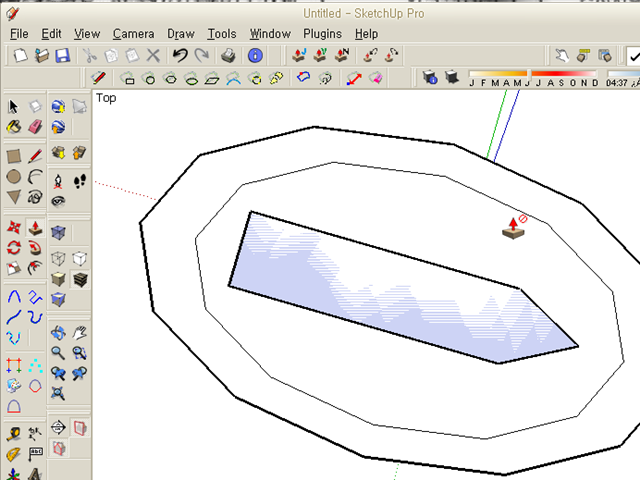The height and width of the screenshot is (480, 640).
Task: Select the Circle tool
Action: [x=13, y=177]
